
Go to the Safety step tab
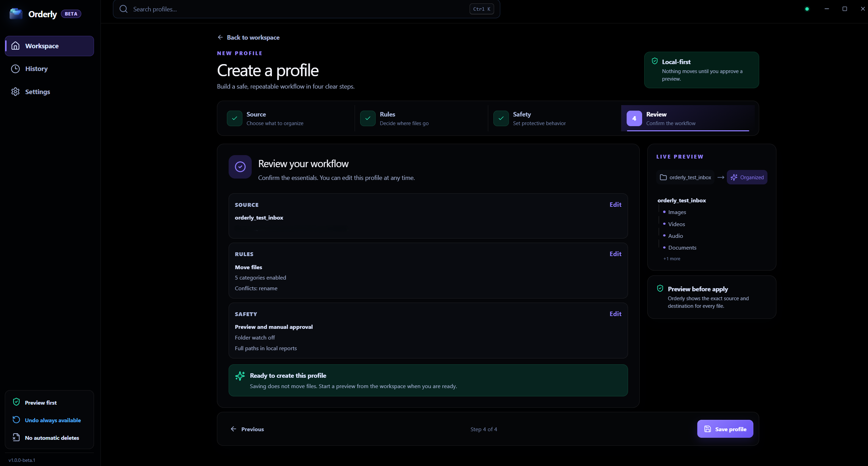coord(554,118)
